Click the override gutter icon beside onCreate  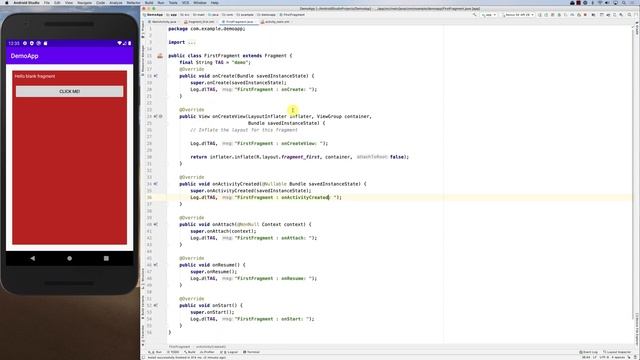pos(156,76)
